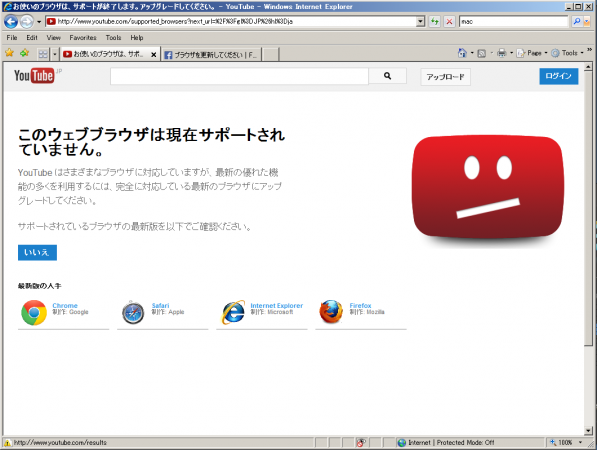Open the View menu

[x=54, y=37]
